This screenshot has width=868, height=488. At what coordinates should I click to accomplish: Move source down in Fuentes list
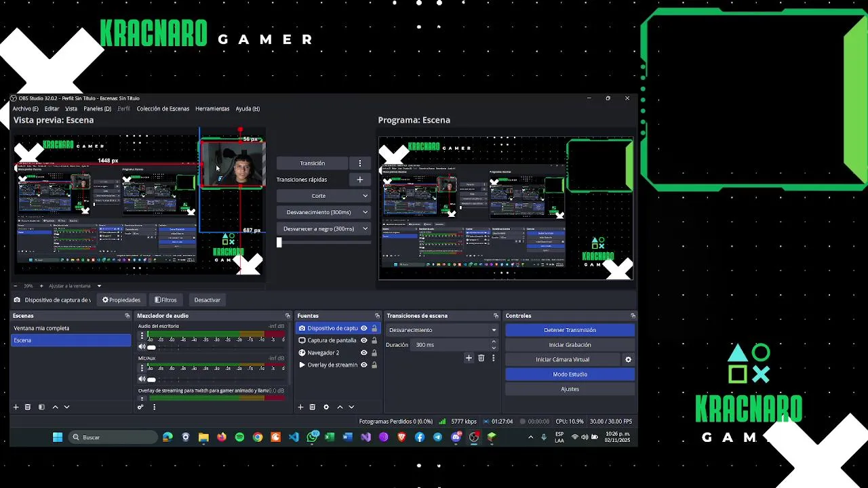tap(351, 407)
